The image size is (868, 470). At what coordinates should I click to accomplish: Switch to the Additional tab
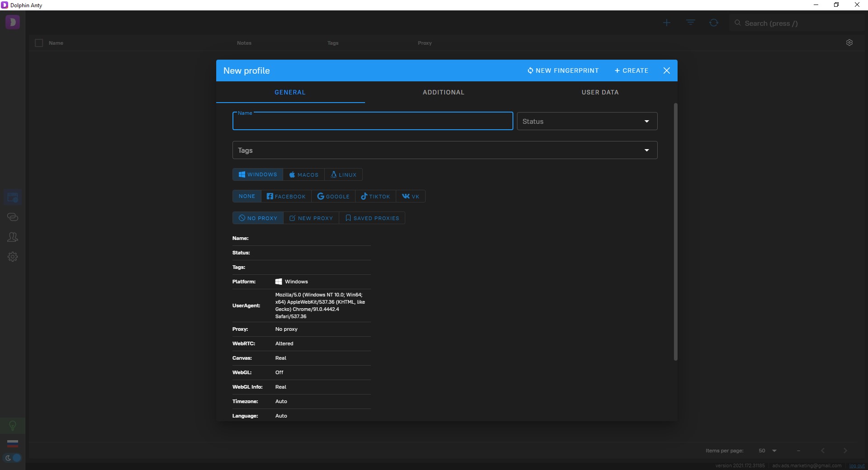coord(443,92)
